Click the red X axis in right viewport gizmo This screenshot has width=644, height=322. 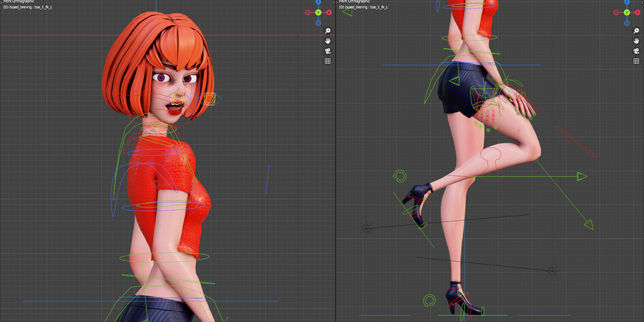point(638,13)
